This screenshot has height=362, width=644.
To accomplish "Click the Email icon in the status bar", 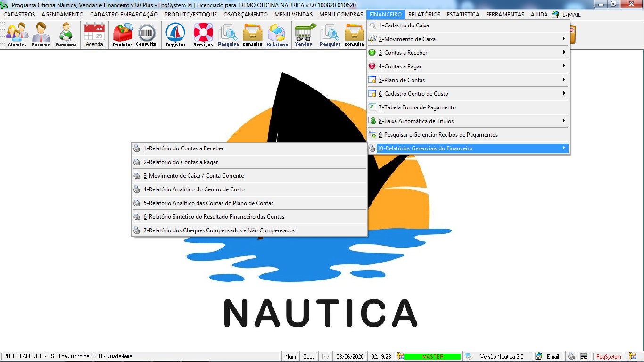I will (x=538, y=356).
